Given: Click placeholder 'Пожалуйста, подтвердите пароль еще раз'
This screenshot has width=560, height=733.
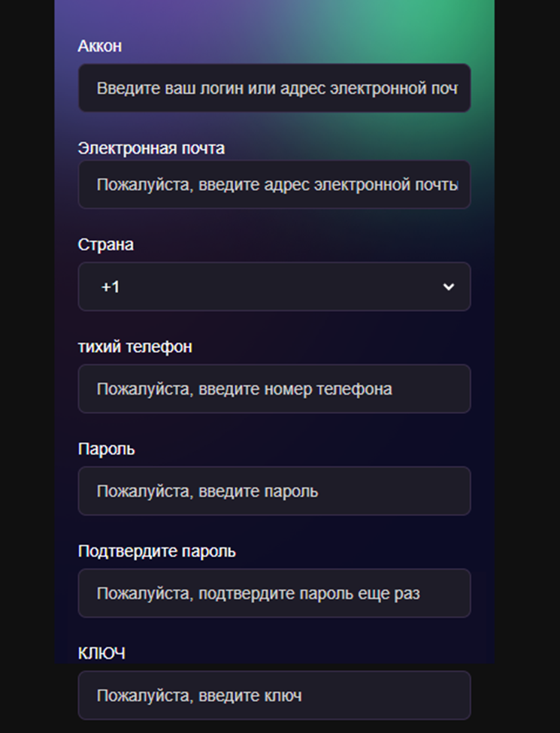Looking at the screenshot, I should [258, 593].
